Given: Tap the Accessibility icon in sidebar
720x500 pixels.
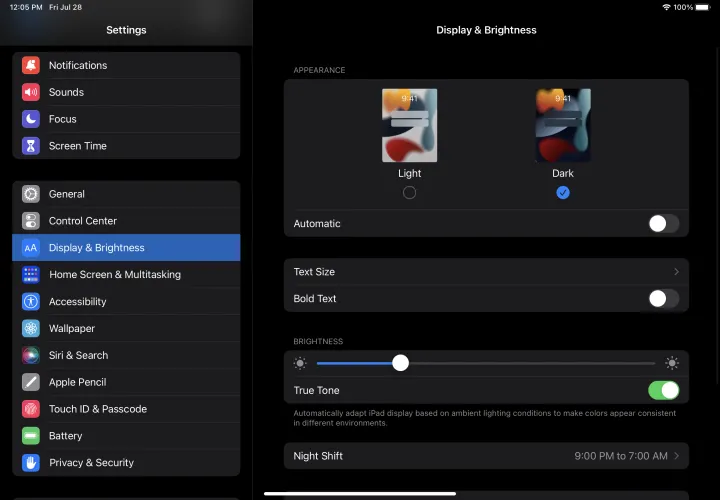Looking at the screenshot, I should pyautogui.click(x=31, y=301).
